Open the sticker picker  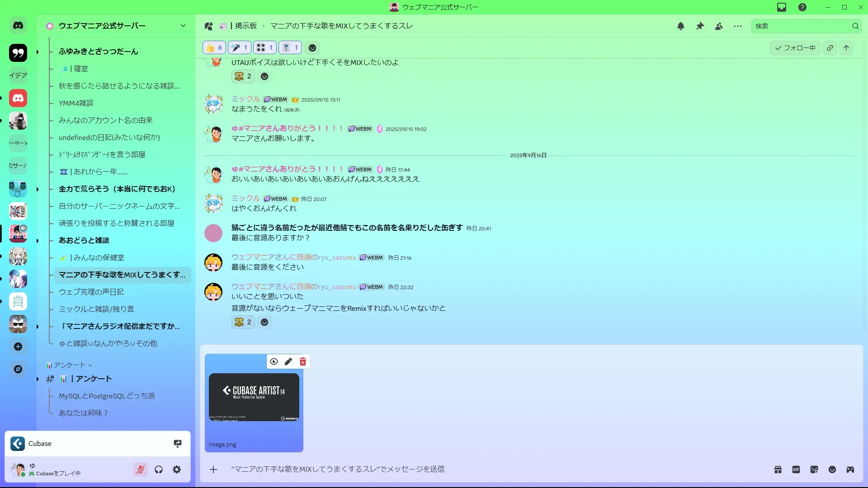pyautogui.click(x=814, y=469)
